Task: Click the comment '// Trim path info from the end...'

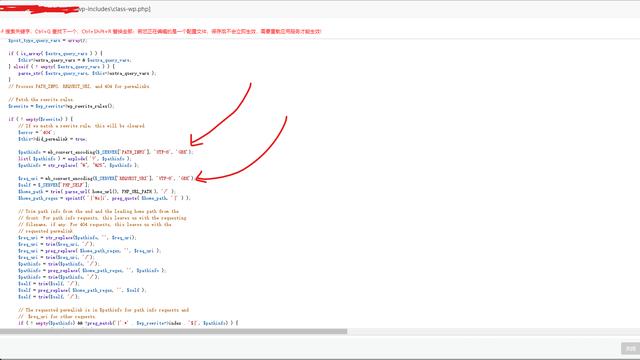Action: [x=98, y=211]
